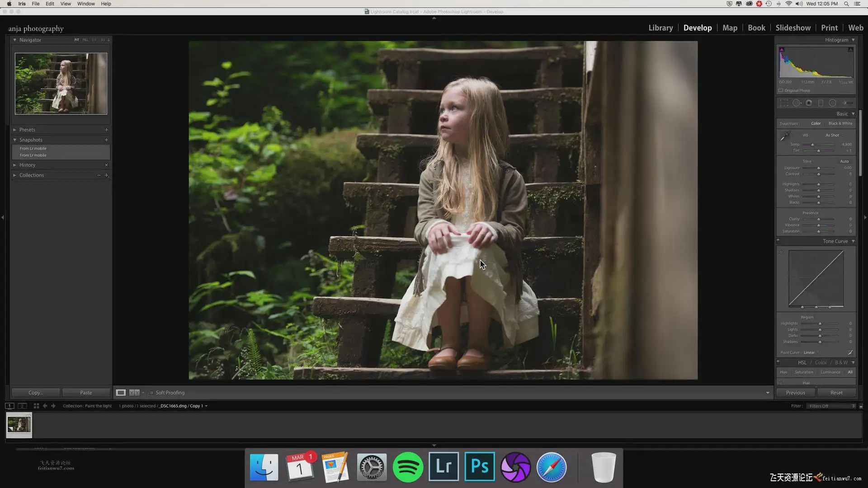
Task: Open Photoshop from the Dock
Action: pyautogui.click(x=479, y=466)
